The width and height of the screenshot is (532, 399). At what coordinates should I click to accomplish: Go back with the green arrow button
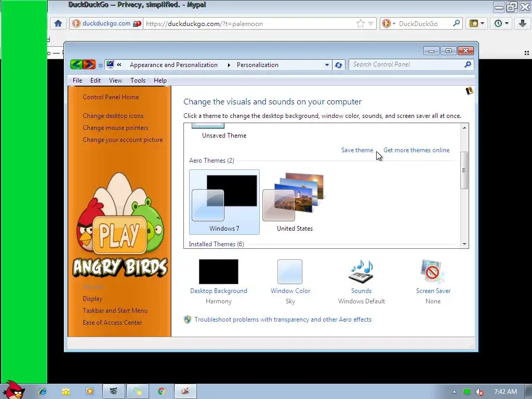tap(77, 64)
